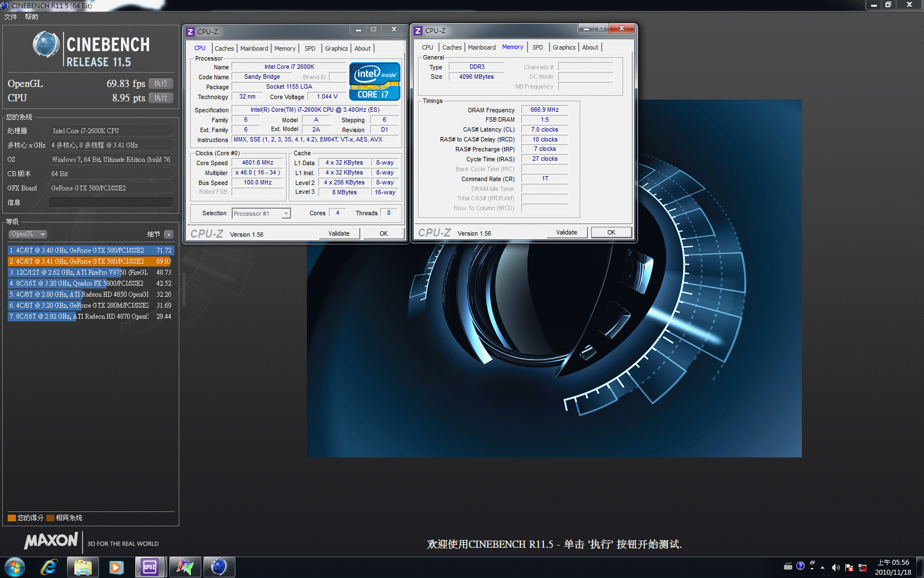Switch to SPD tab in left CPU-Z

coord(310,48)
